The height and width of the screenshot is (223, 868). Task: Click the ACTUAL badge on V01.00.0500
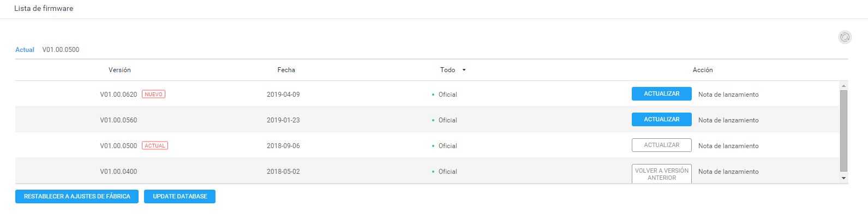(155, 146)
